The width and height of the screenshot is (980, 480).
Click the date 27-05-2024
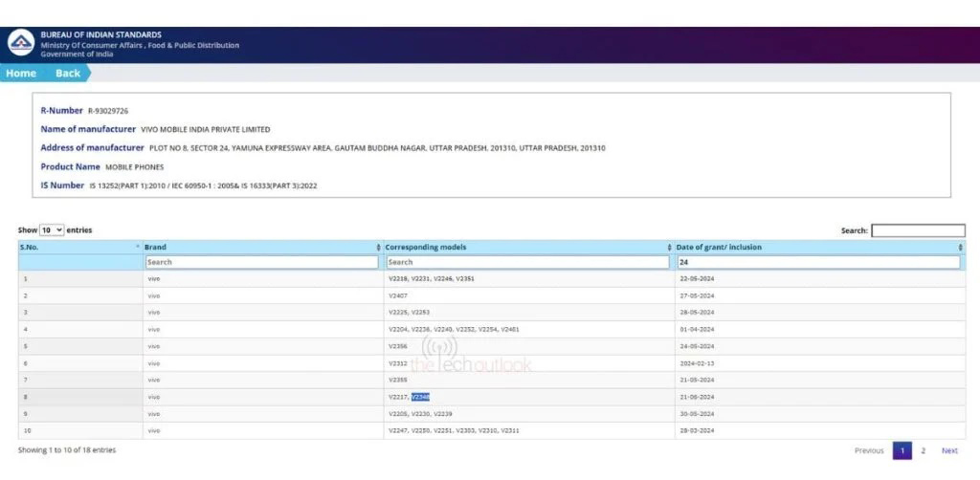click(697, 295)
